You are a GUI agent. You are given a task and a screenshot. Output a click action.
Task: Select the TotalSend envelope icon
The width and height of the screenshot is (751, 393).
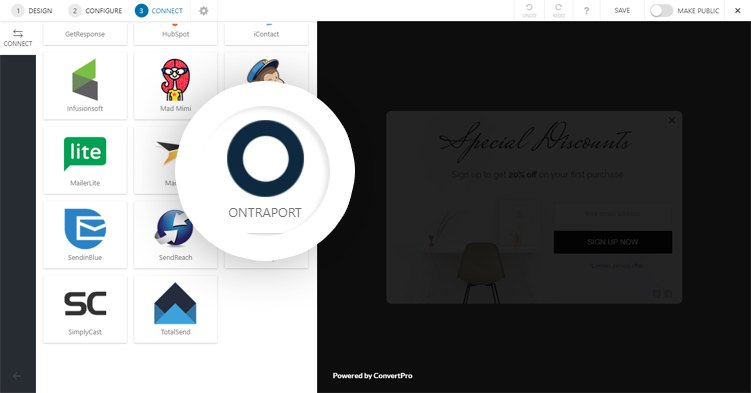point(175,303)
